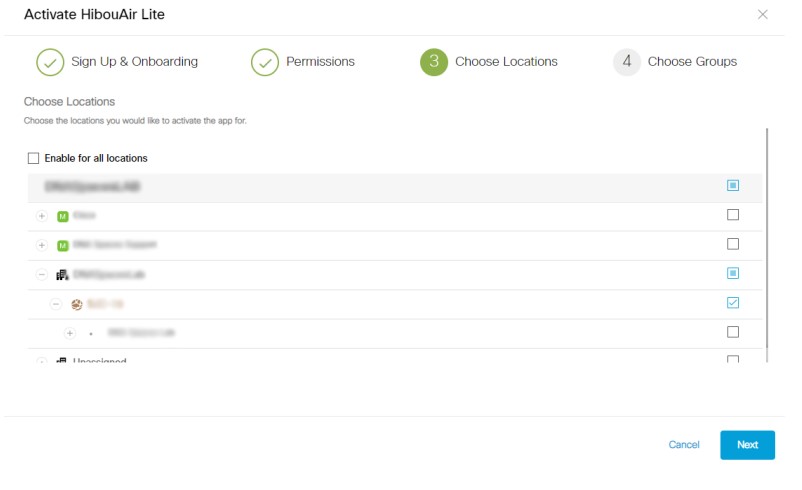Go to the Choose Groups step
The image size is (802, 490).
(x=692, y=61)
